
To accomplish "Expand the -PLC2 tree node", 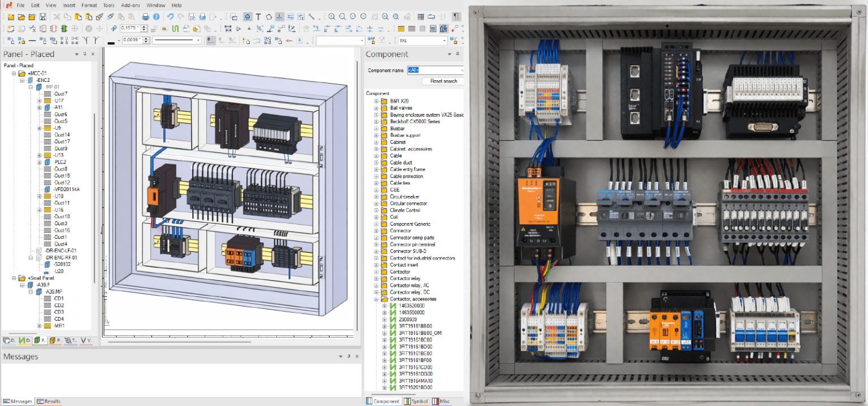I will (40, 162).
